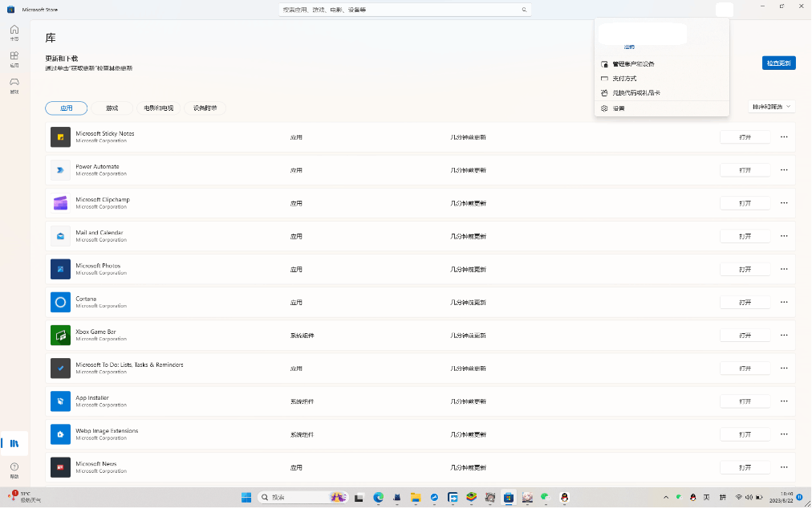Screen dimensions: 812x509
Task: Click the search magnifier icon
Action: coord(524,10)
